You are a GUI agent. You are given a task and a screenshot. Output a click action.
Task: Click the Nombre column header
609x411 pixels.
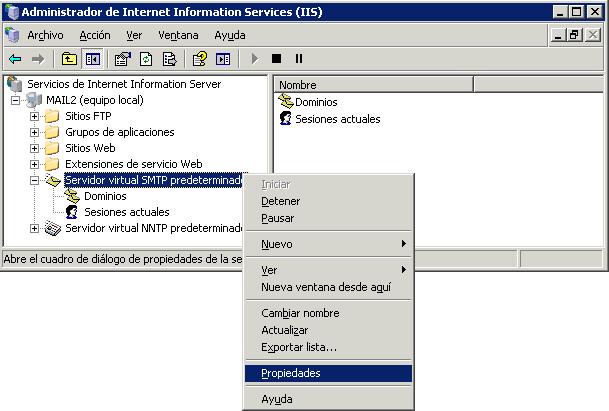(374, 85)
